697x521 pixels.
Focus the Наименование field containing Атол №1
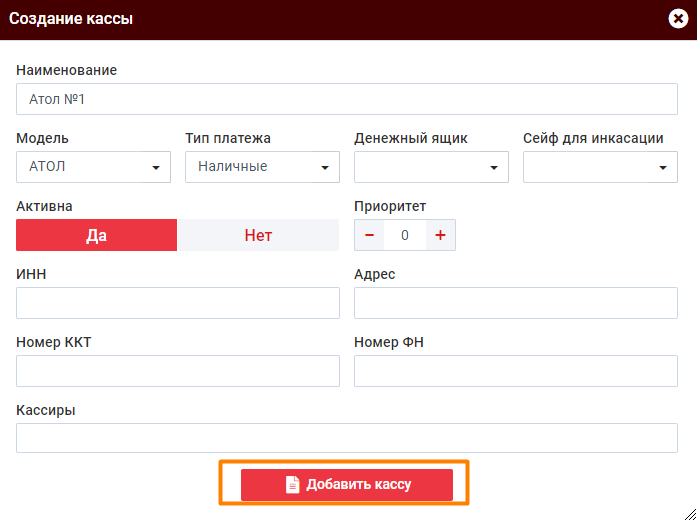coord(347,100)
